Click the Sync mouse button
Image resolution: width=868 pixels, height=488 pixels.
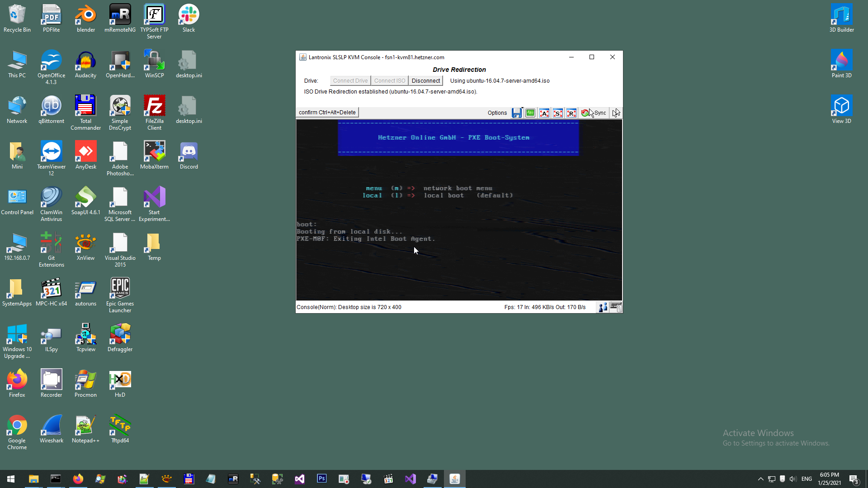pyautogui.click(x=594, y=113)
